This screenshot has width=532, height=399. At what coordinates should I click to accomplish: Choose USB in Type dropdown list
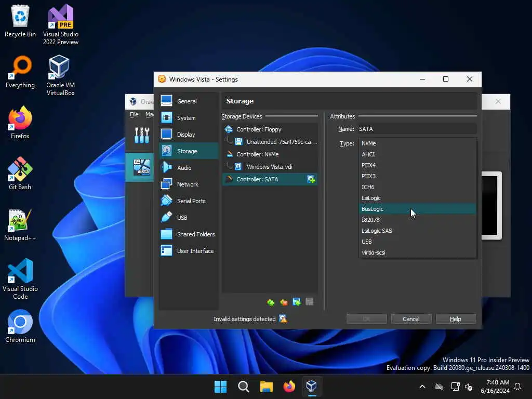tap(417, 242)
